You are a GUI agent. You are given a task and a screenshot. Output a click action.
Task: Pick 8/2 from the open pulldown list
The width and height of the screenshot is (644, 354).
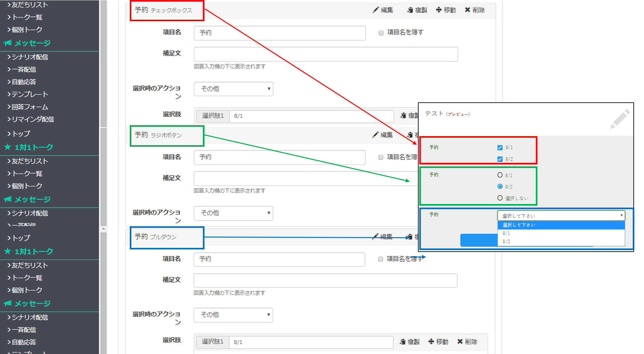click(561, 241)
